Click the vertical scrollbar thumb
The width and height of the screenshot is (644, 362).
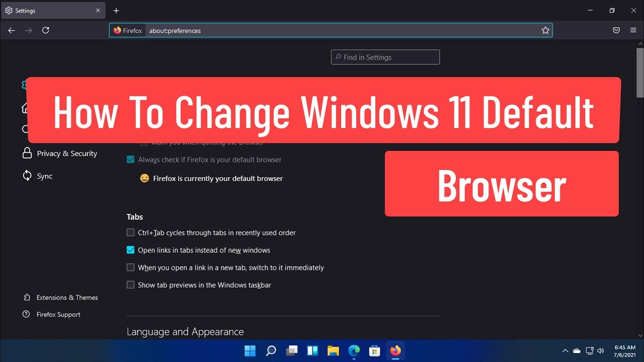pyautogui.click(x=640, y=73)
